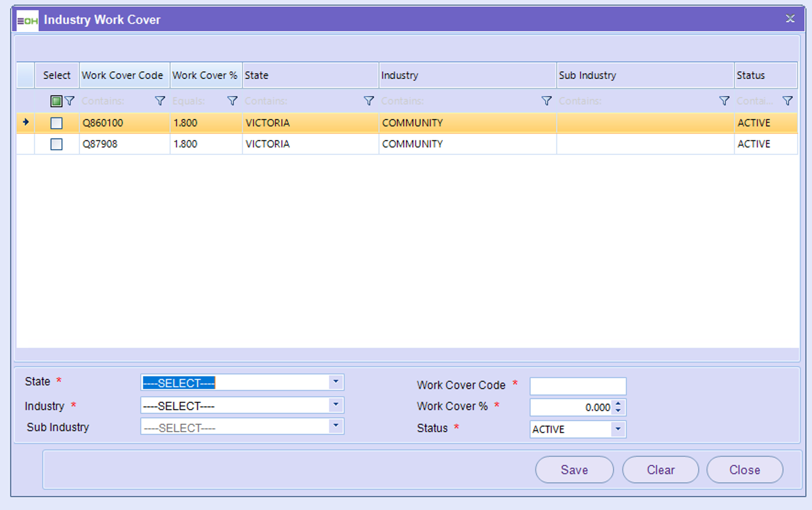
Task: Click the app logo in title bar
Action: click(x=27, y=20)
